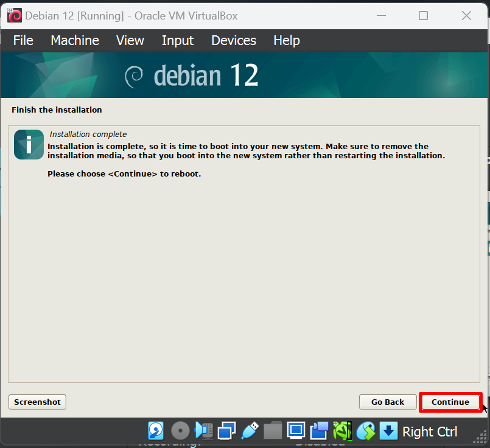Click the window resize grip corner
The height and width of the screenshot is (448, 490).
(480, 437)
